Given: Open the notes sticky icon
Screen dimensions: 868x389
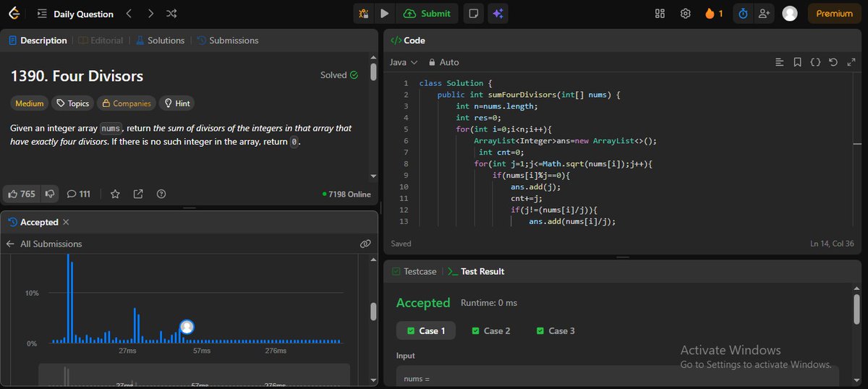Looking at the screenshot, I should 473,13.
